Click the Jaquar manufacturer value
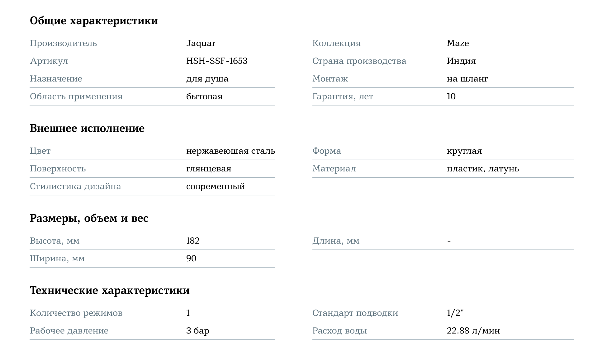This screenshot has height=364, width=598. [x=201, y=43]
